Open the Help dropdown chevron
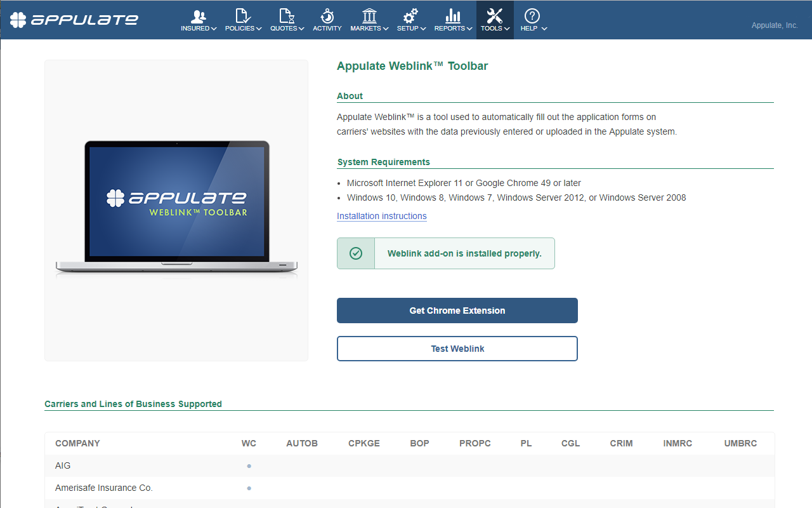The width and height of the screenshot is (812, 508). click(x=545, y=29)
